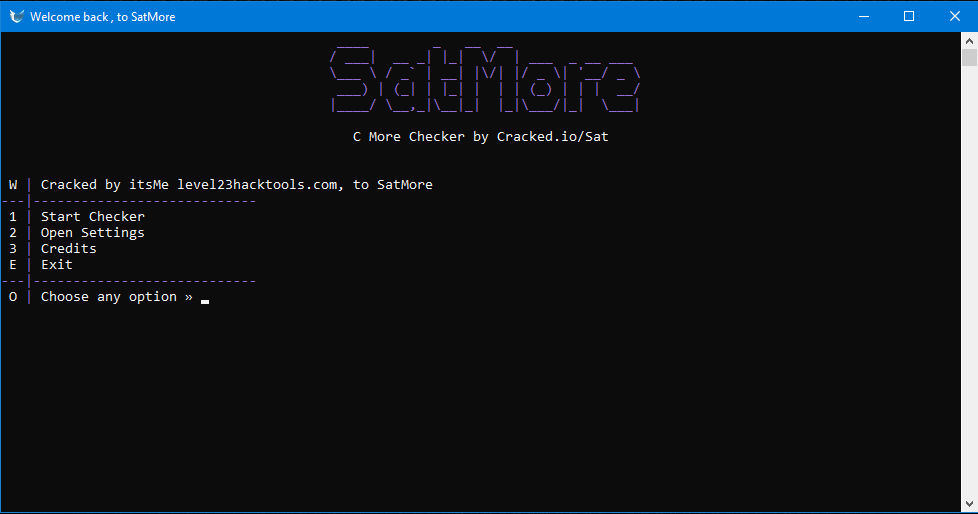The image size is (978, 514).
Task: Select the 'Start Checker' option line
Action: click(x=93, y=216)
